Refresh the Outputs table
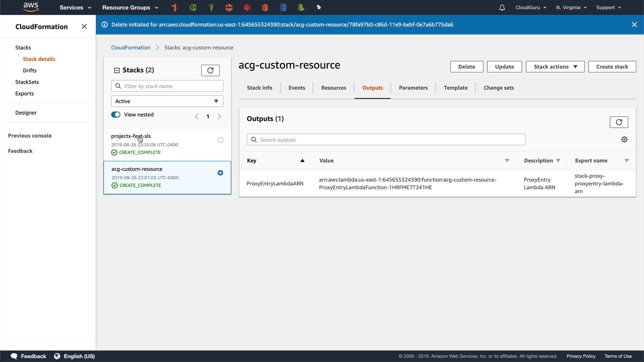Screen dimensions: 644x362 click(x=619, y=122)
